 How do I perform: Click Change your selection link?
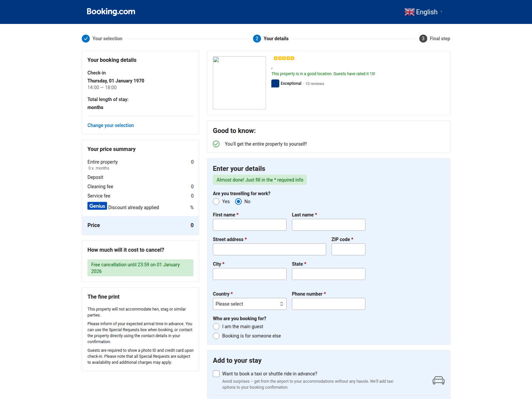[x=111, y=125]
